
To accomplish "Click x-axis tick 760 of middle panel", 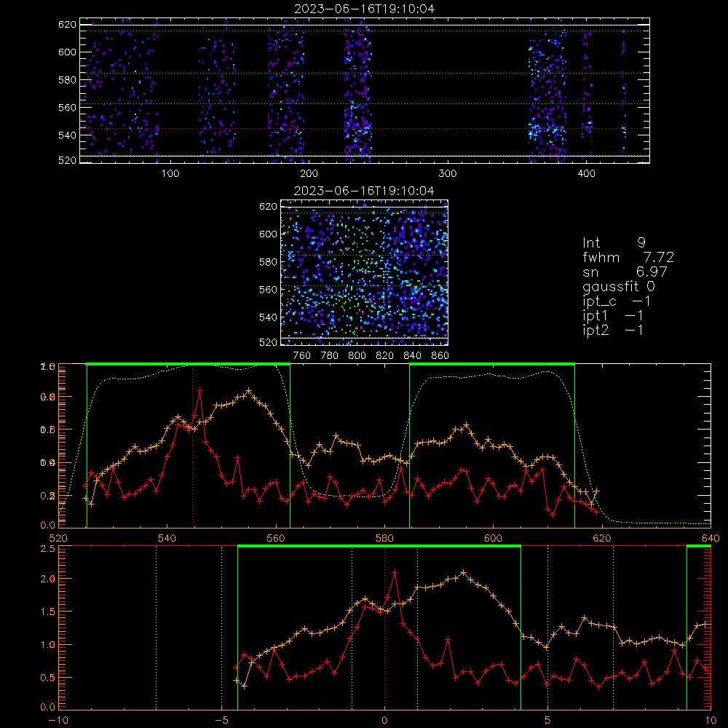I will coord(302,356).
